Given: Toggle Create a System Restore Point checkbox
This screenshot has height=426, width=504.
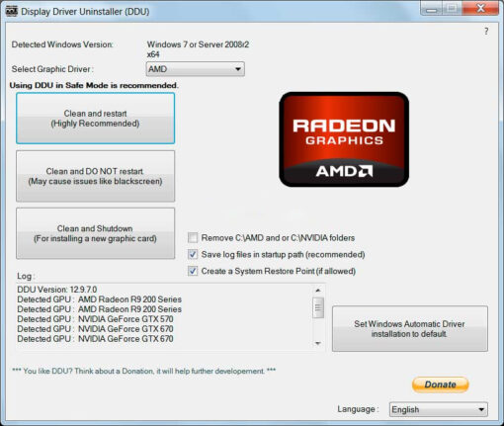Looking at the screenshot, I should point(193,271).
